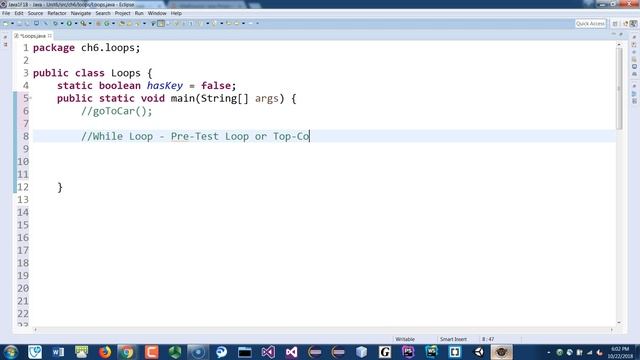The image size is (640, 360).
Task: Collapse the main method fold marker
Action: [31, 98]
